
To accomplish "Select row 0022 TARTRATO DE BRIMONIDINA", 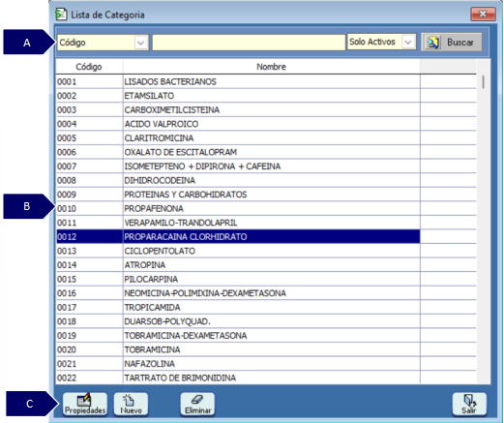I will click(238, 378).
